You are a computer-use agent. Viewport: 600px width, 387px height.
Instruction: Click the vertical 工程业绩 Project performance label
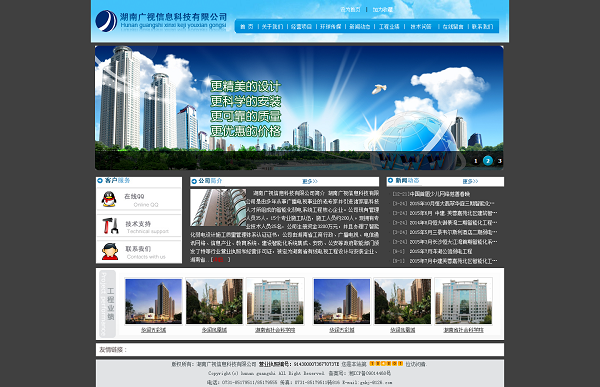pos(108,304)
